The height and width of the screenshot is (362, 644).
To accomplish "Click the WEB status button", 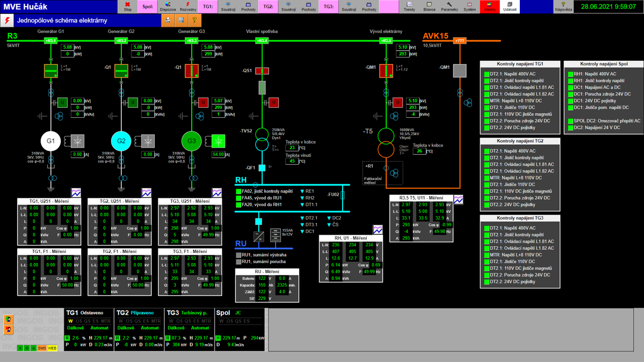I will tap(52, 348).
